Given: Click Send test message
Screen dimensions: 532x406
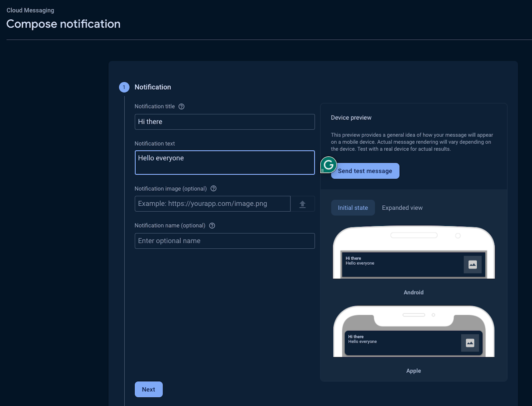Looking at the screenshot, I should [365, 171].
